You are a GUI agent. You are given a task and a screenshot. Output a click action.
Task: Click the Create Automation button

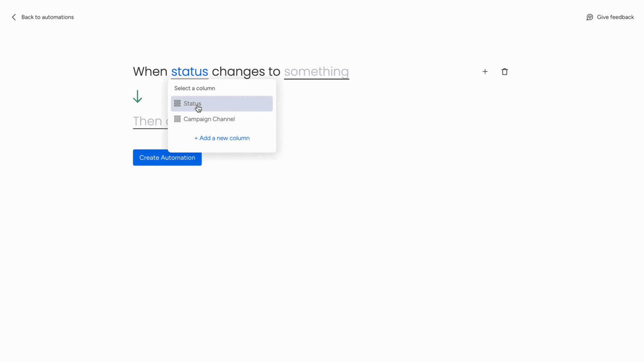click(x=167, y=158)
